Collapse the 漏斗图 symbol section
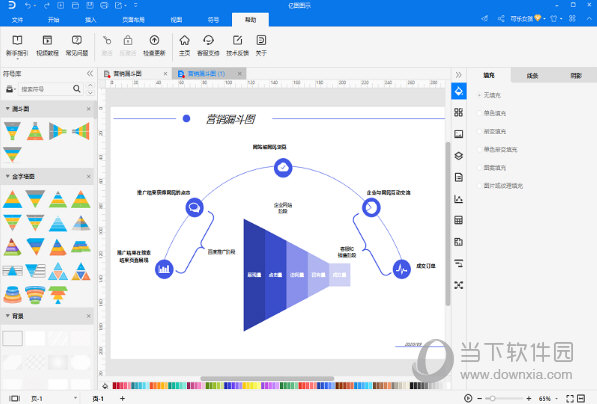 point(7,109)
